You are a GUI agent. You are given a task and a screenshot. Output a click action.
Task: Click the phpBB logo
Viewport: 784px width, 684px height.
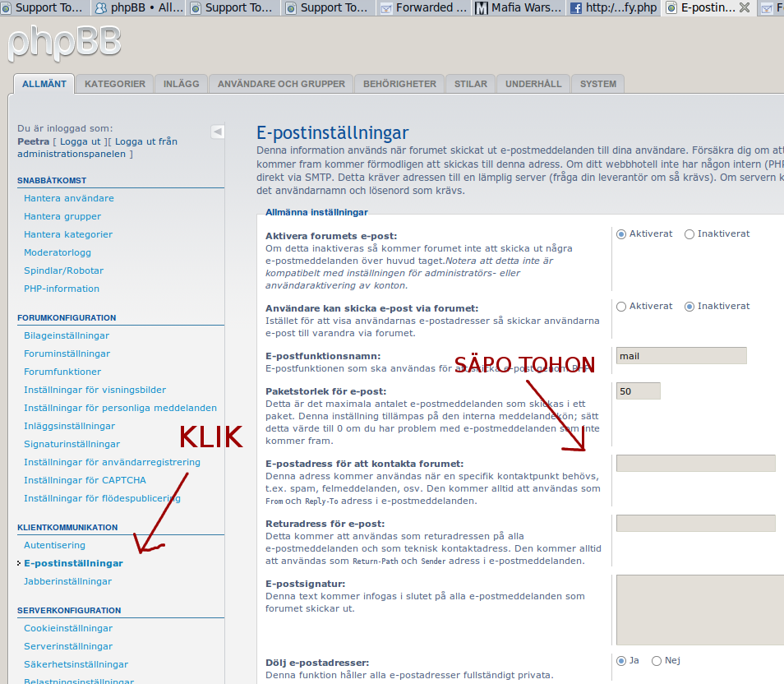[x=64, y=41]
